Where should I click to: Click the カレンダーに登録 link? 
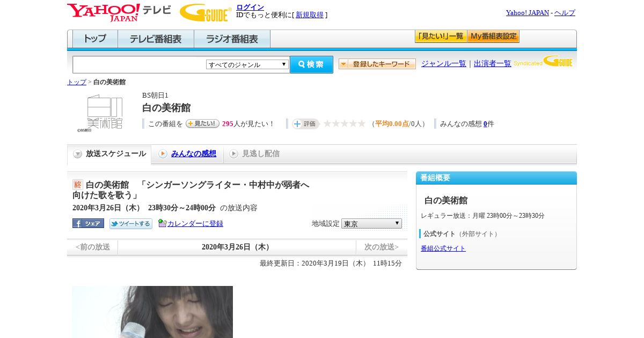(195, 224)
